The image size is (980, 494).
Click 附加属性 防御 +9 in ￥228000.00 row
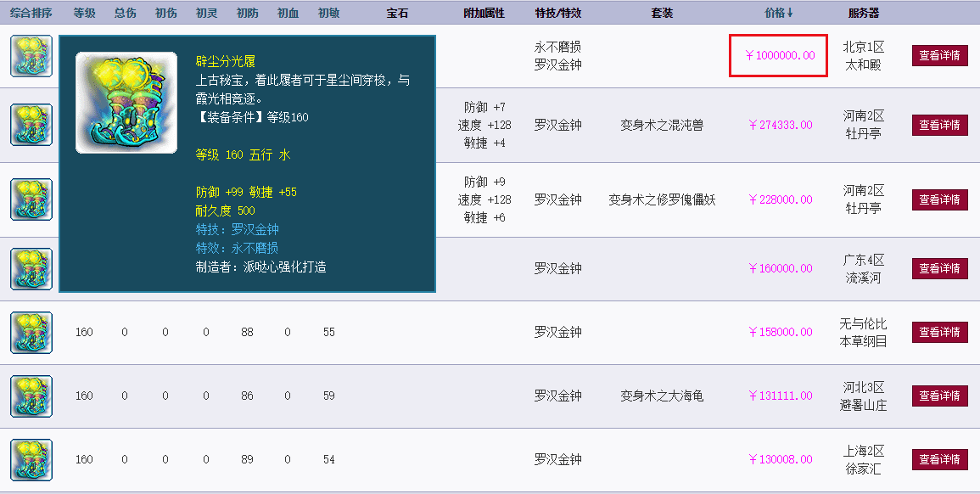pos(484,182)
